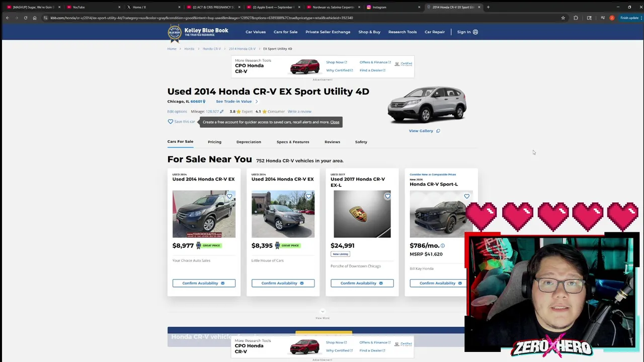Click Shop Now in top CPO Honda ad
The image size is (644, 362).
point(336,62)
